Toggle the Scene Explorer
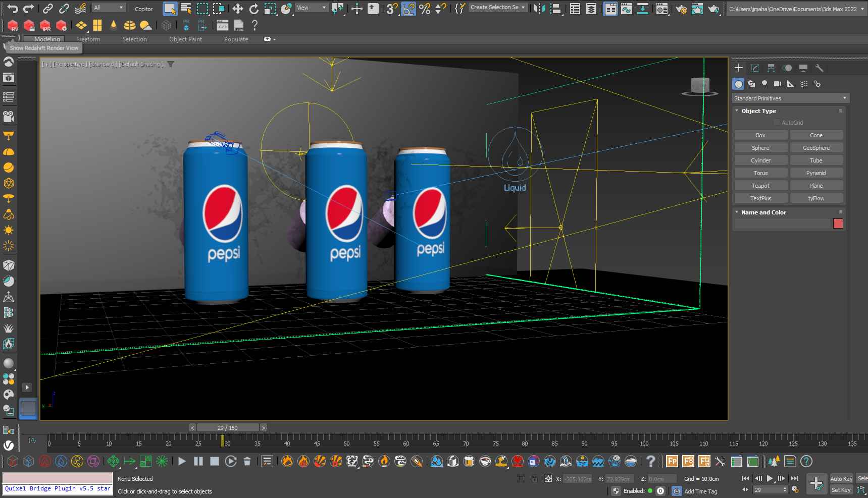 pyautogui.click(x=575, y=9)
